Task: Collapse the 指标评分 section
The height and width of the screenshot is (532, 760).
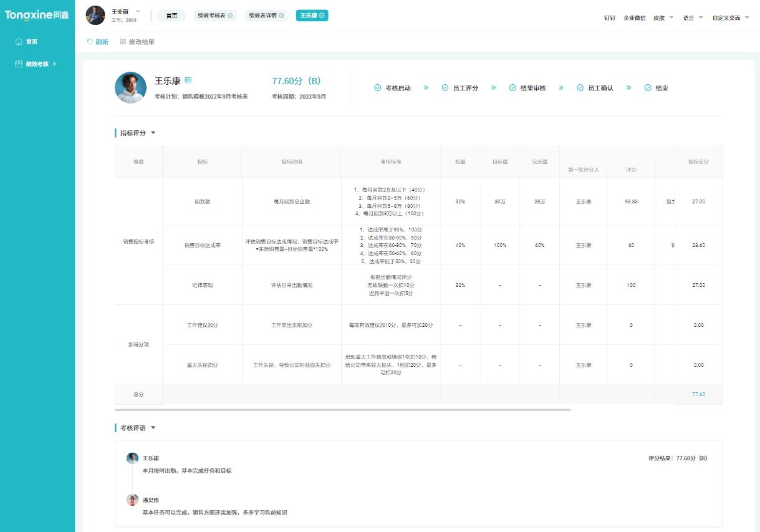Action: point(153,133)
